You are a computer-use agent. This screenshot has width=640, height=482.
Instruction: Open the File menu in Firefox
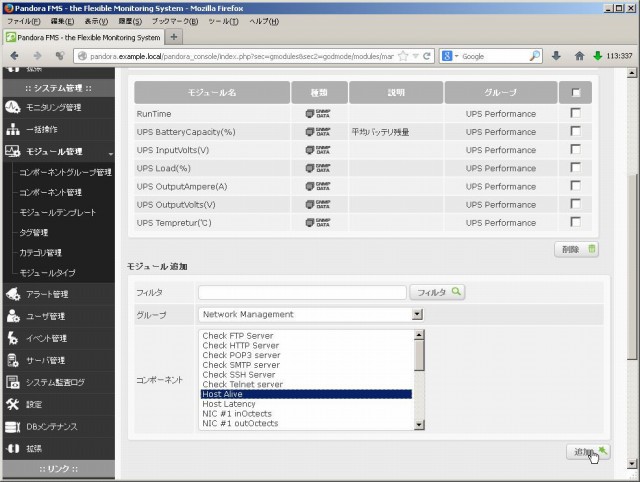[23, 21]
